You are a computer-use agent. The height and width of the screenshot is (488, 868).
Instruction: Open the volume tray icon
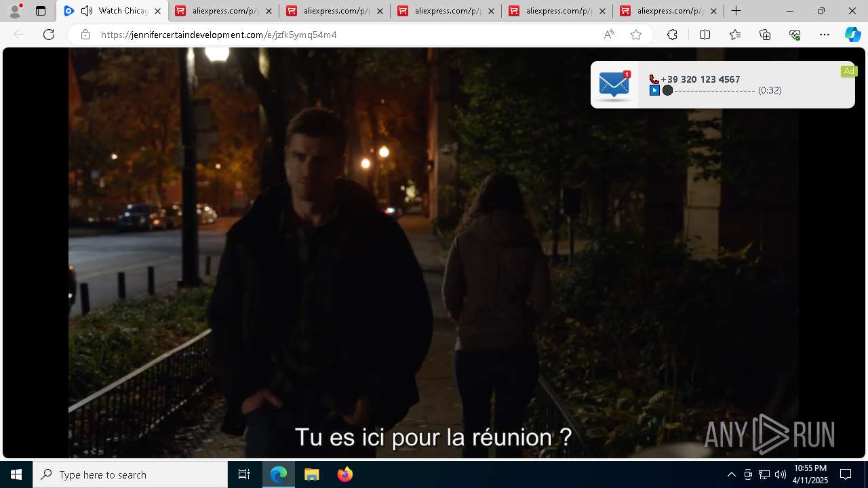(781, 474)
